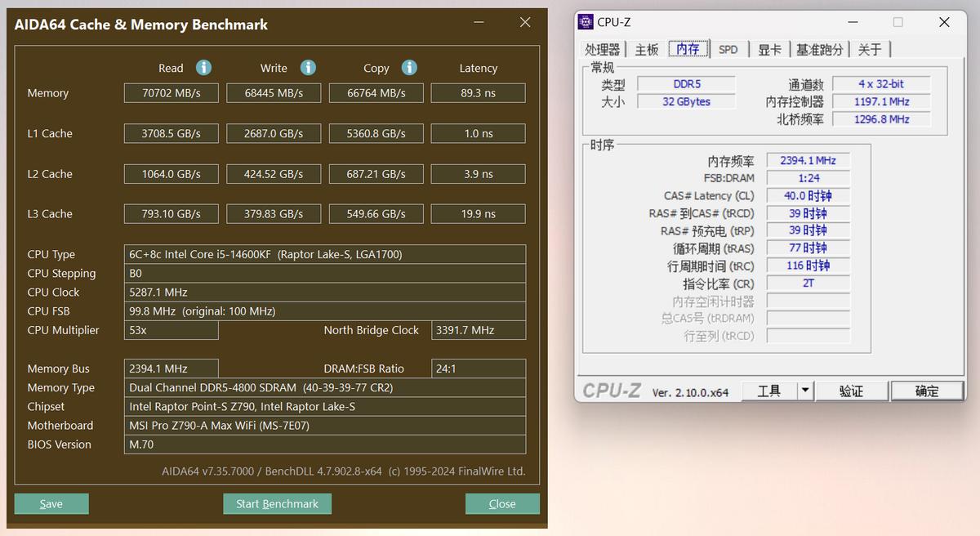
Task: Open the 关于 tab in CPU-Z
Action: click(x=870, y=49)
